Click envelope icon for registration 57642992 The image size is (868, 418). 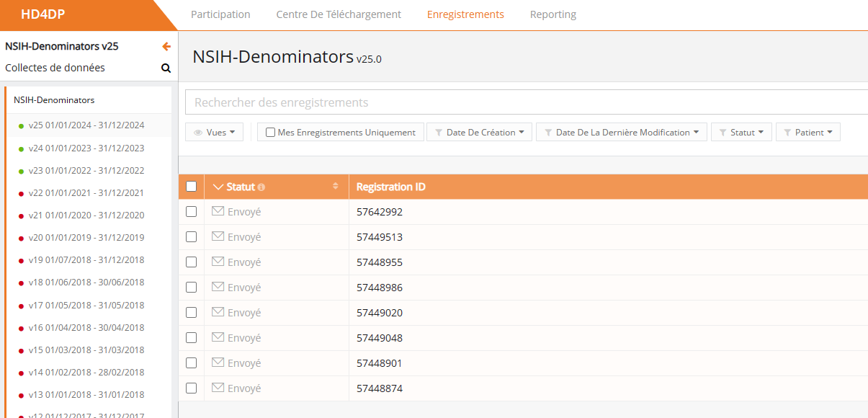pos(218,211)
